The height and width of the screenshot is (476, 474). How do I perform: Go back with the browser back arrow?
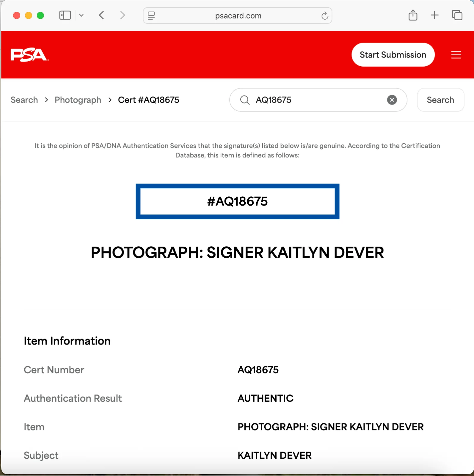101,15
